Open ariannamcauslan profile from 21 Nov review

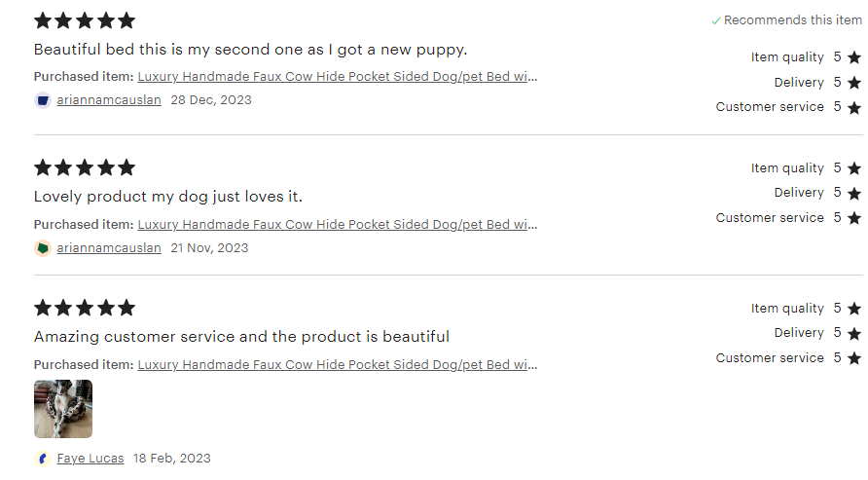(109, 248)
